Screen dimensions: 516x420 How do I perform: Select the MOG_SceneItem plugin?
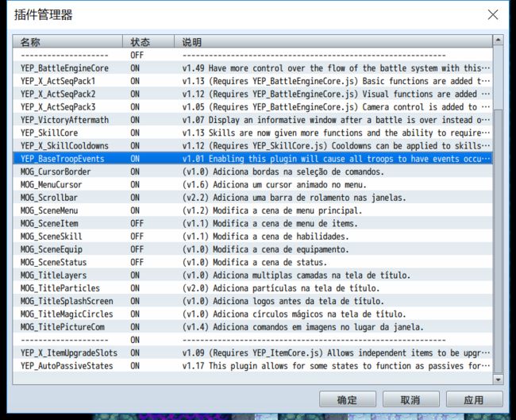[x=252, y=223]
